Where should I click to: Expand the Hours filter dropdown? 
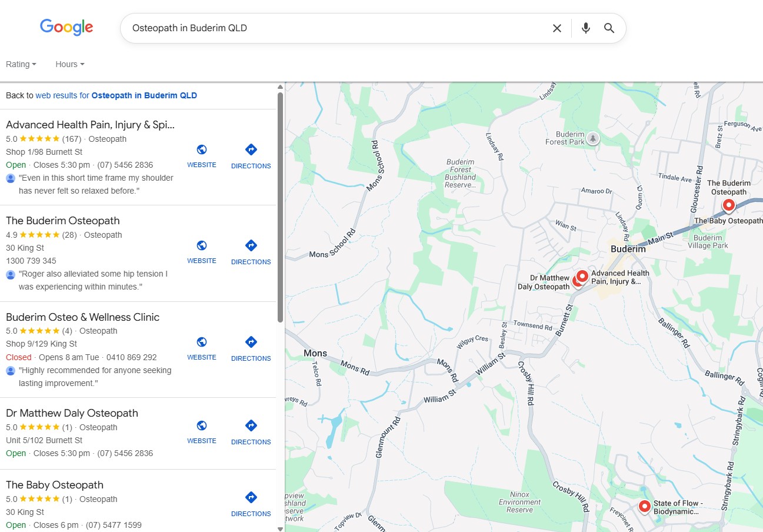point(70,64)
